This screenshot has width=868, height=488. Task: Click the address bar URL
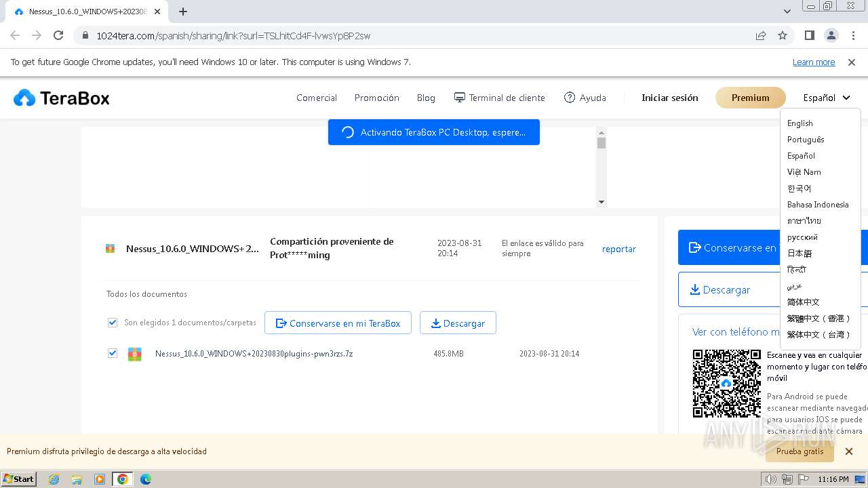[x=233, y=36]
